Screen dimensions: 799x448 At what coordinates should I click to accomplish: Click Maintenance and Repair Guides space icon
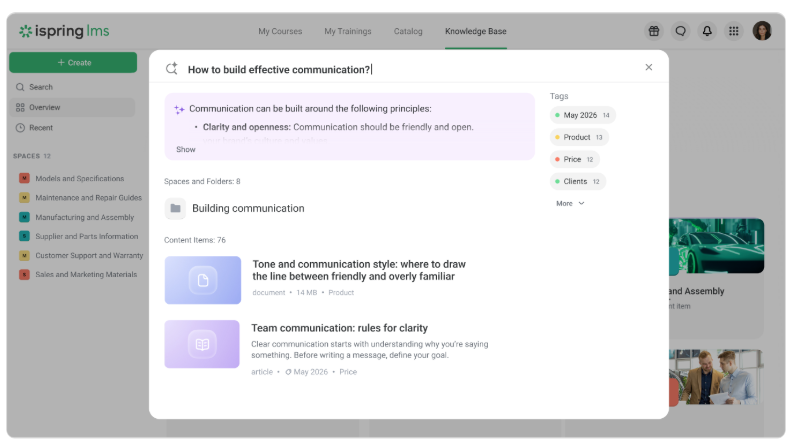point(24,198)
